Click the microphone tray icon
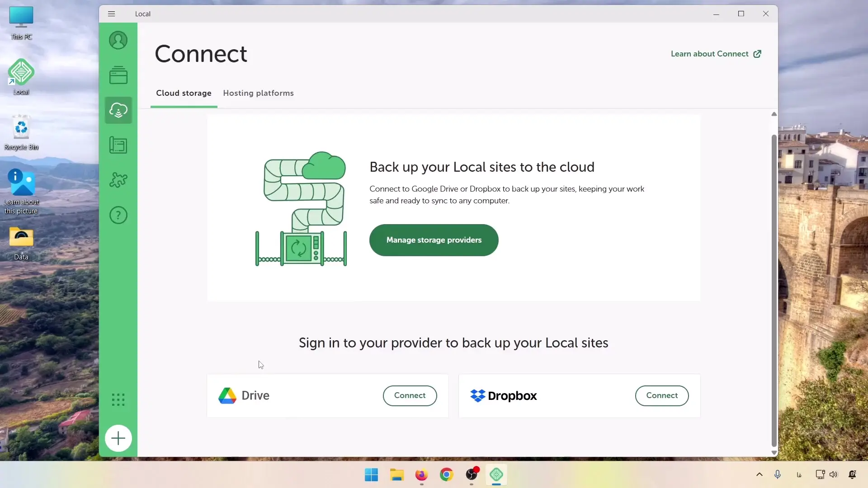 point(778,474)
